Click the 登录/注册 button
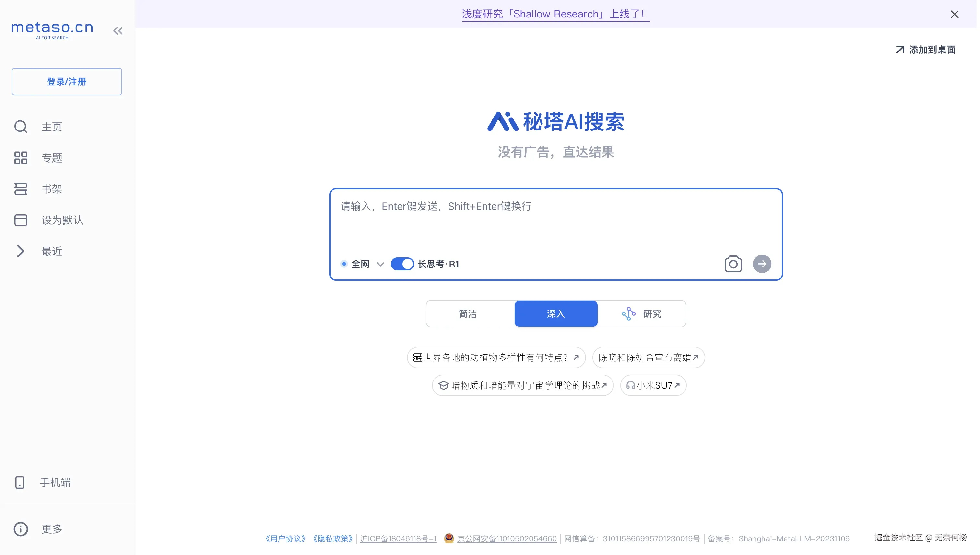The height and width of the screenshot is (555, 980). click(67, 82)
